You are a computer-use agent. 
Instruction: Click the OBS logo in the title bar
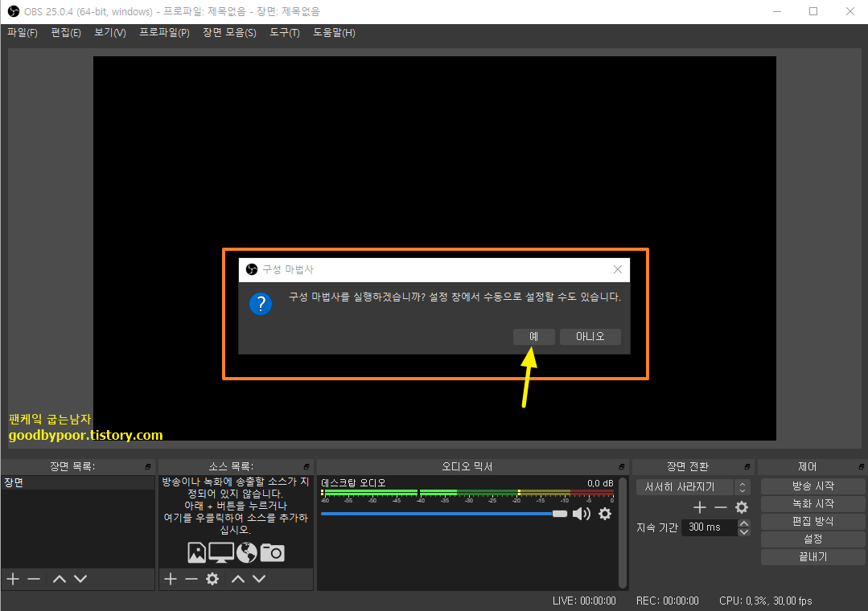14,11
